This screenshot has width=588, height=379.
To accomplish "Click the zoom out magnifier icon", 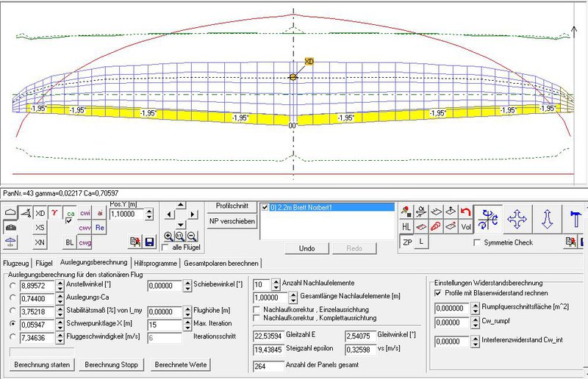I will coord(192,237).
